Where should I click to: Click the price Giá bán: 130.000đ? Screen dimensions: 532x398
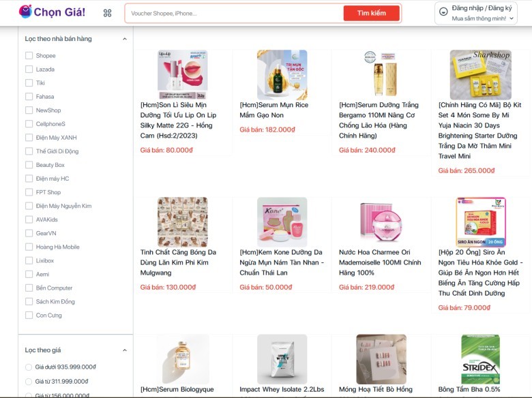point(168,288)
